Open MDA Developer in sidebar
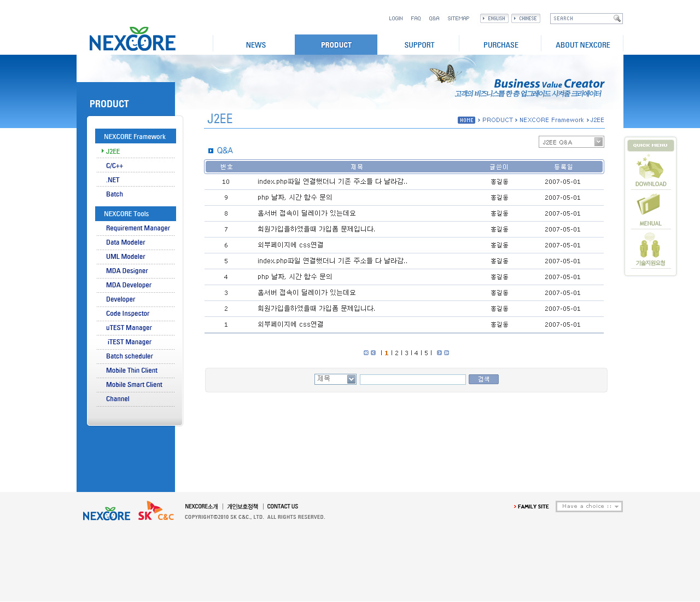 129,285
